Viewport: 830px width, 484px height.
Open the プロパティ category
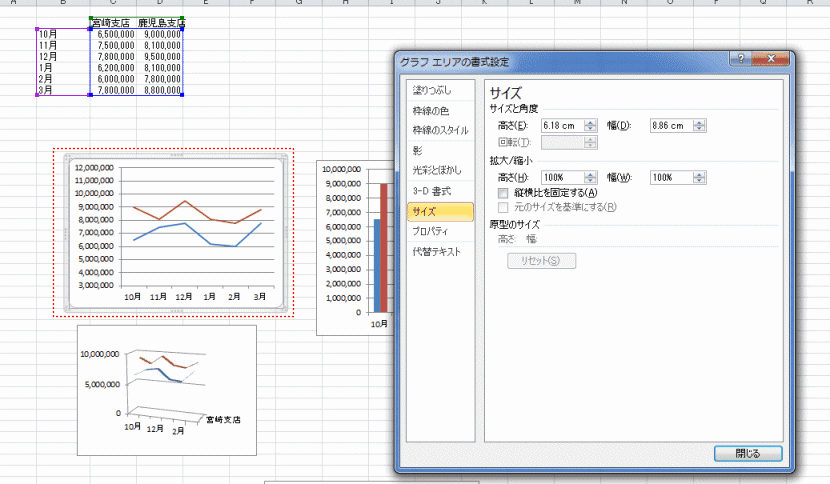point(433,231)
